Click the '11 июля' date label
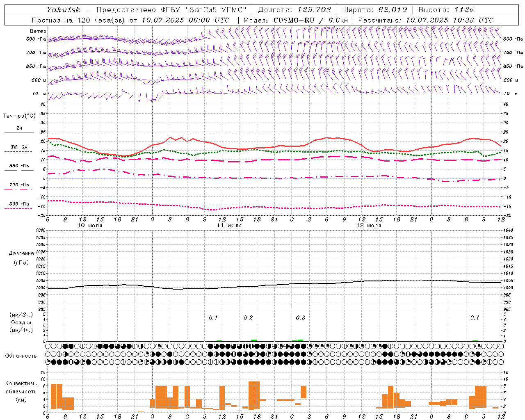This screenshot has width=525, height=420. coord(230,226)
